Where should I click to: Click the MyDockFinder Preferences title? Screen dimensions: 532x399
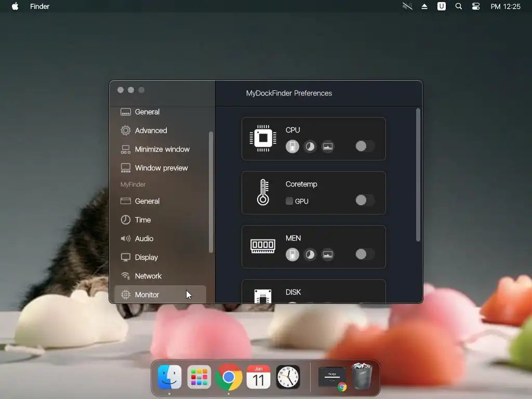coord(289,94)
